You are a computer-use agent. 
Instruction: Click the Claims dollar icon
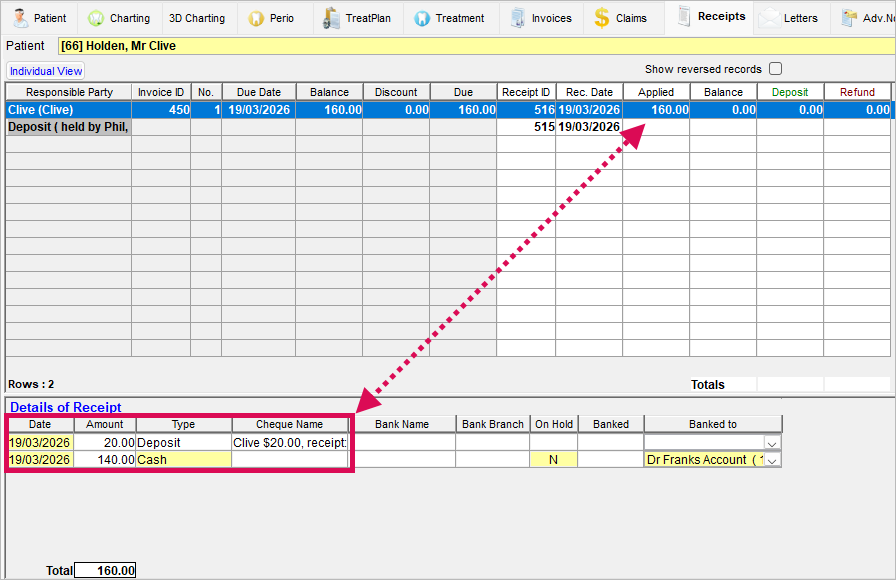601,18
